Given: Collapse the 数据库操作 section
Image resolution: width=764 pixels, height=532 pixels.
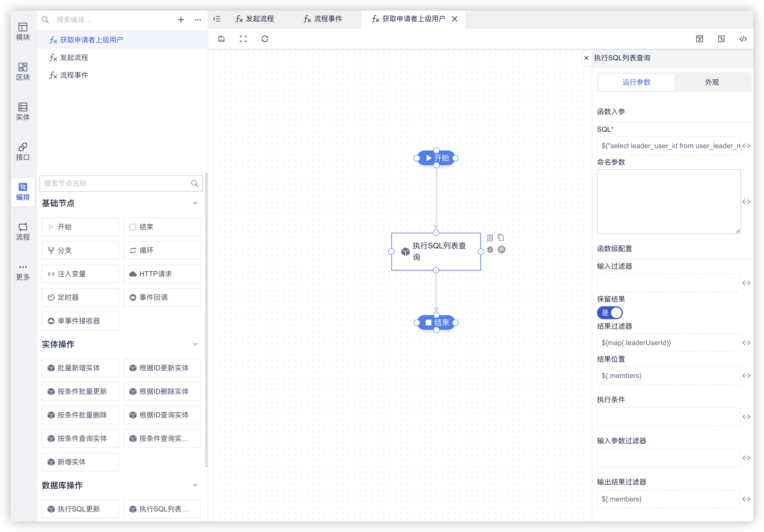Looking at the screenshot, I should [195, 486].
